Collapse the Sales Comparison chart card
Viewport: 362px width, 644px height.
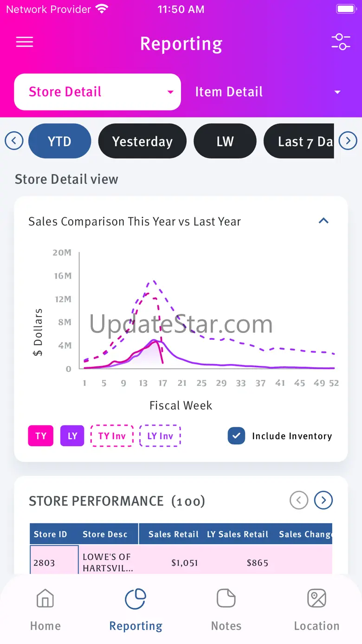[323, 221]
